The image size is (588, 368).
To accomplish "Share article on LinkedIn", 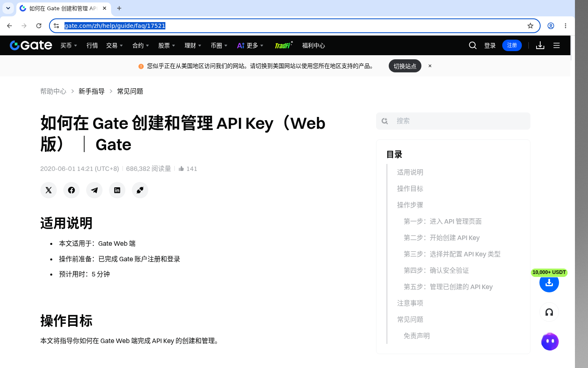I will point(117,190).
